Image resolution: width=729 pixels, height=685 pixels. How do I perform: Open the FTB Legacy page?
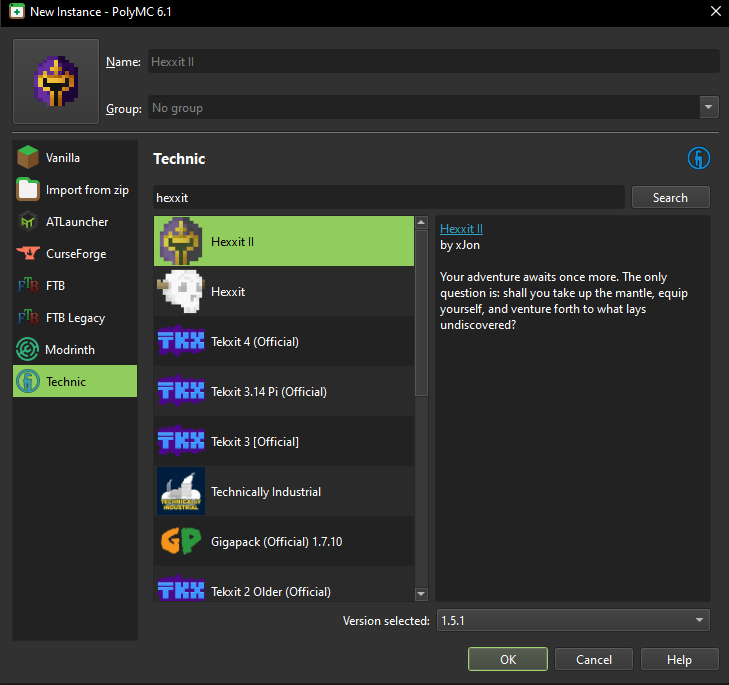tap(75, 318)
